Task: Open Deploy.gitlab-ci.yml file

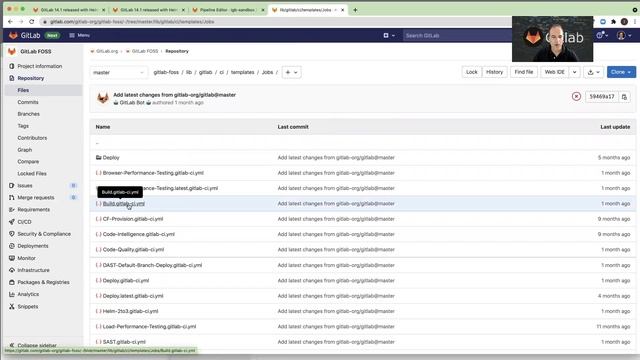Action: pos(126,281)
